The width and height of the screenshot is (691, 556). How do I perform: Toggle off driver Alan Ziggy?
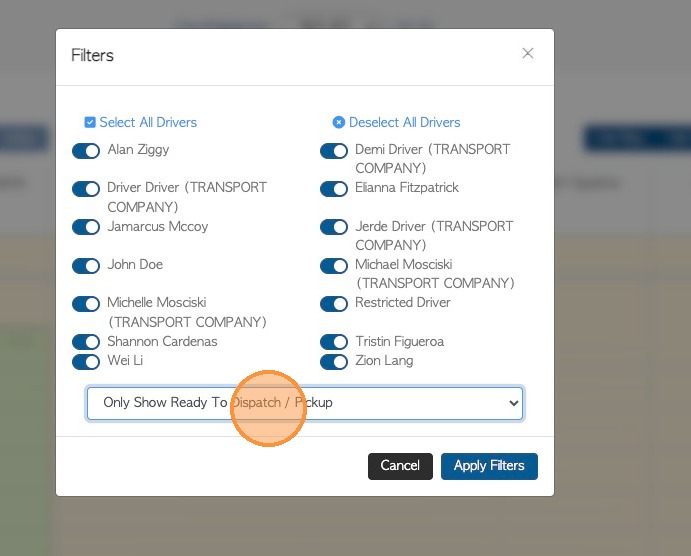(x=86, y=151)
